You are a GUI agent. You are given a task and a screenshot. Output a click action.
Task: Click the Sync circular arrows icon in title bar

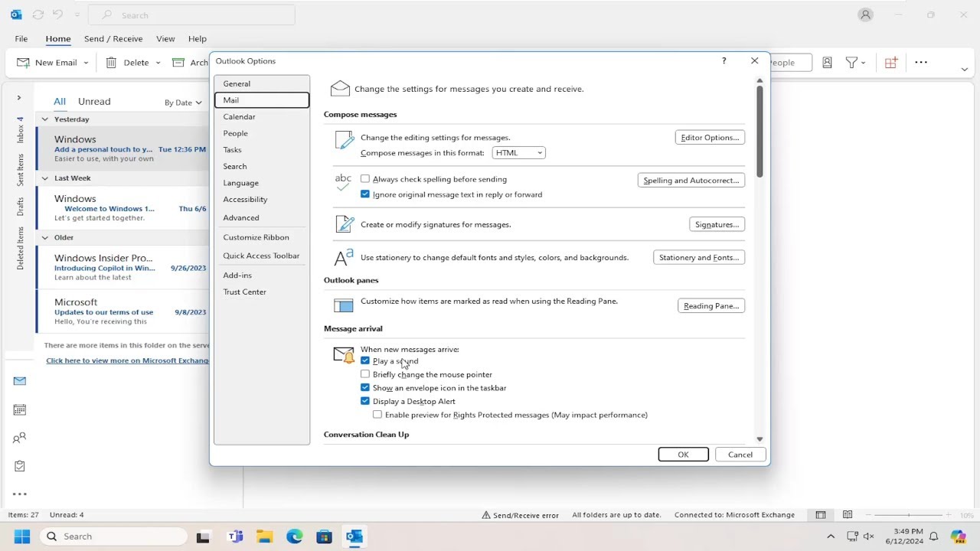tap(38, 15)
